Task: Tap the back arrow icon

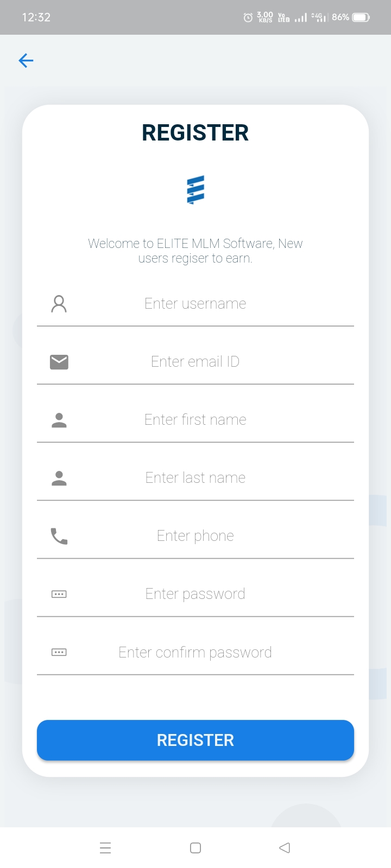Action: click(26, 60)
